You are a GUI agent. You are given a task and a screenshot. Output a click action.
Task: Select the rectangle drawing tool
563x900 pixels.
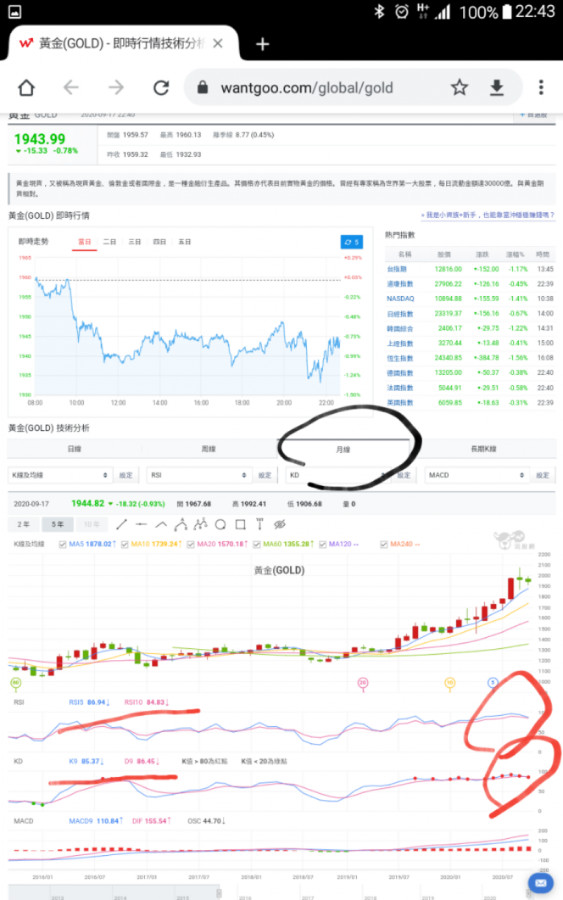point(240,524)
